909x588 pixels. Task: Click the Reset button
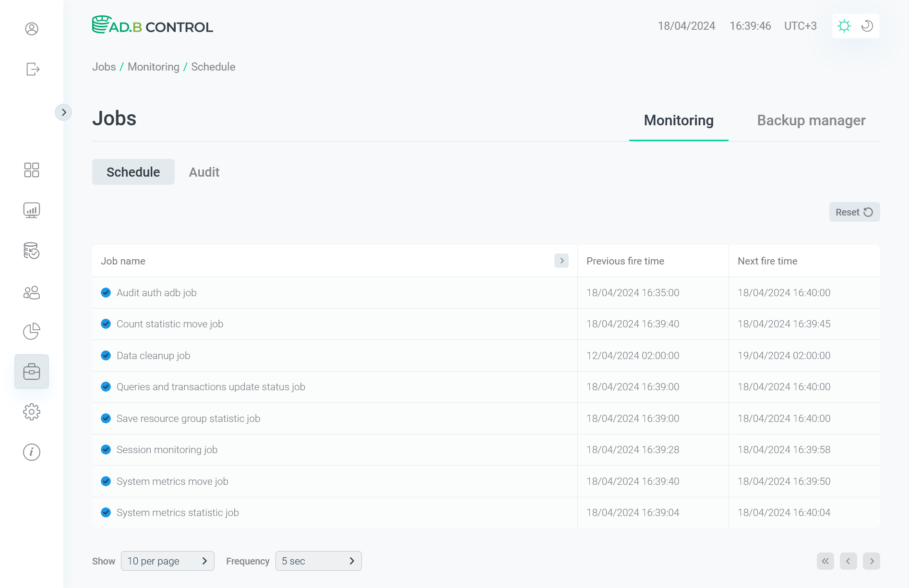(x=854, y=212)
